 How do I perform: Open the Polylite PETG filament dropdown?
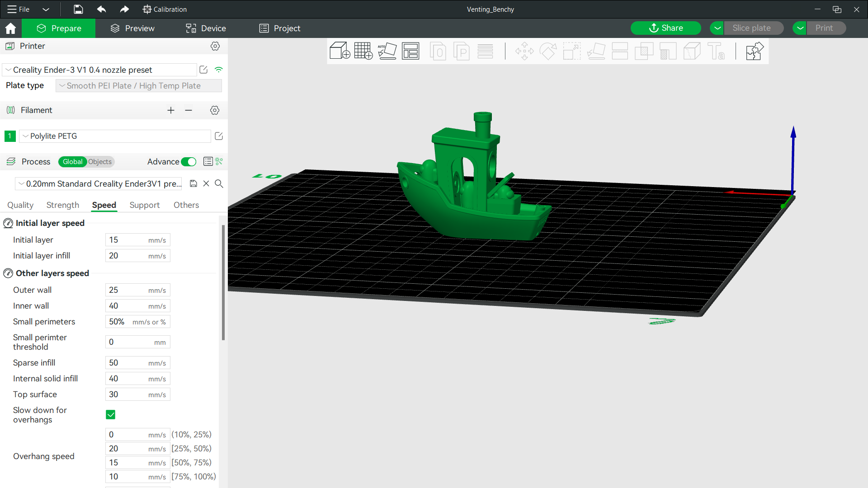(115, 136)
